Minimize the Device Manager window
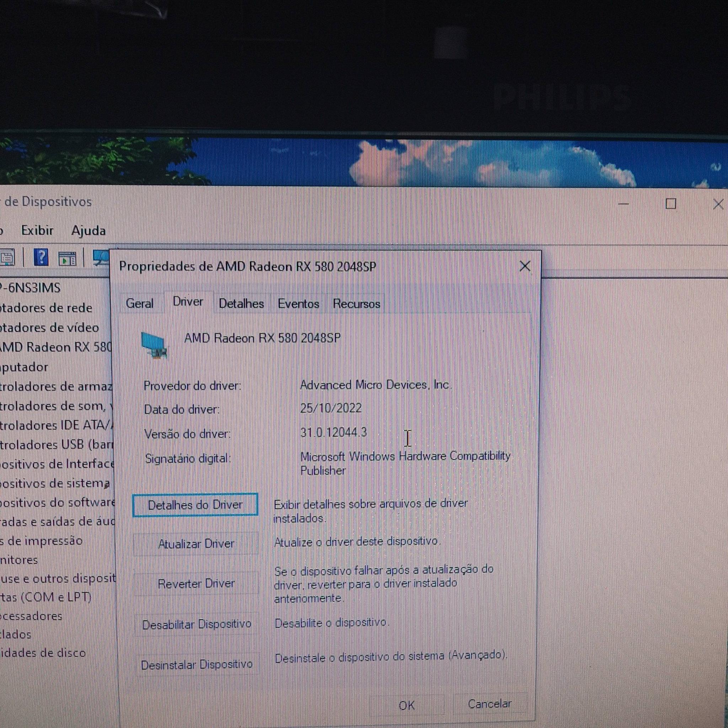 point(623,204)
